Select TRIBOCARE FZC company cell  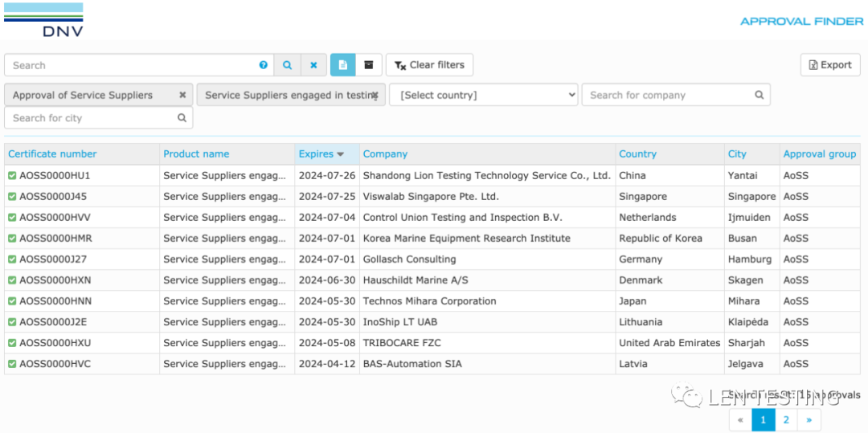click(402, 343)
